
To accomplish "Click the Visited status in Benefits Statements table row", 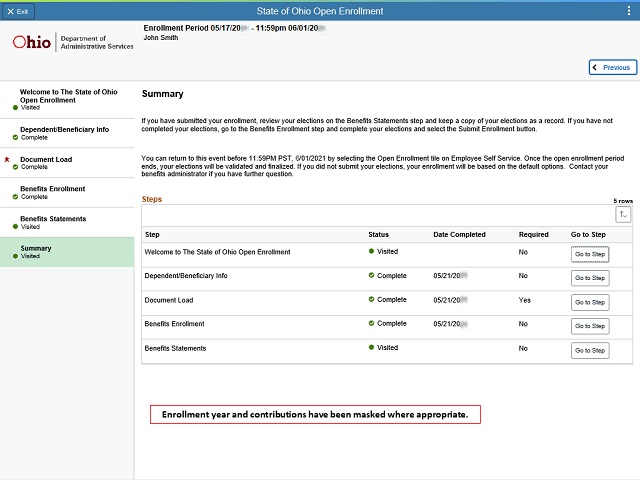I will click(x=383, y=348).
